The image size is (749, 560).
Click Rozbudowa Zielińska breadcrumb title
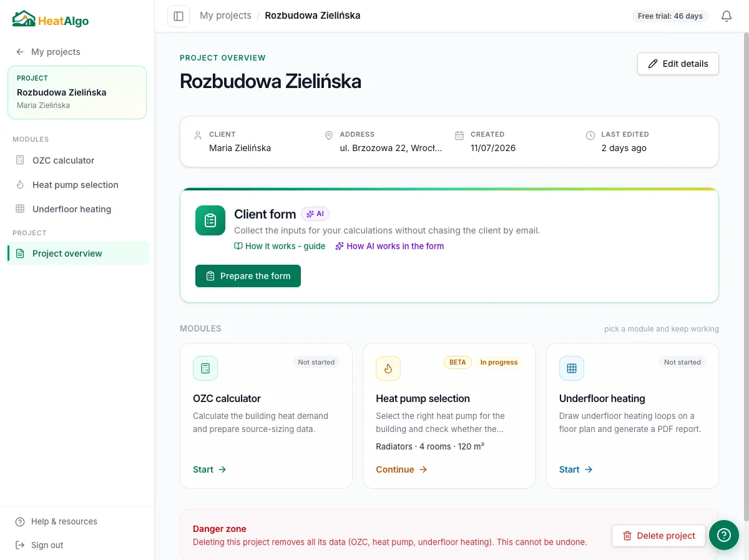coord(313,16)
